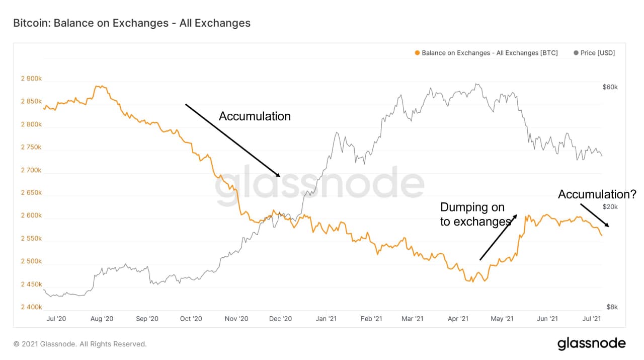Toggle the Price [USD] legend label

pos(598,53)
